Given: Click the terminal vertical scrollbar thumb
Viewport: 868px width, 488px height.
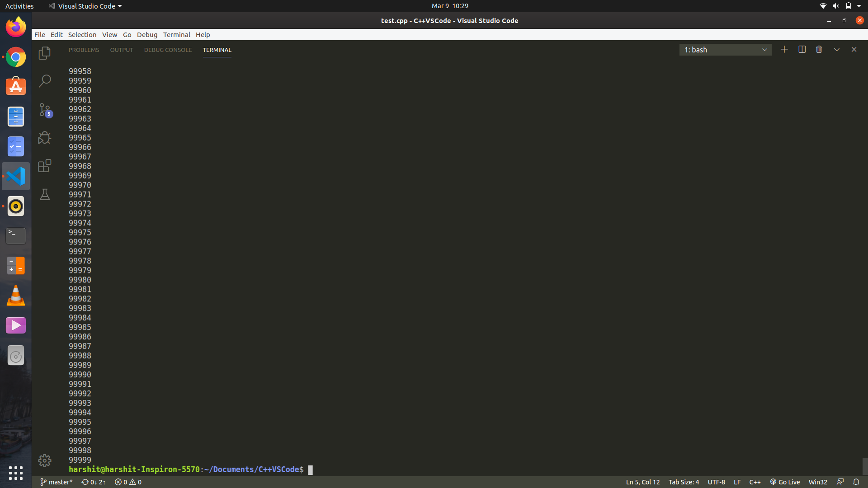Looking at the screenshot, I should (864, 465).
